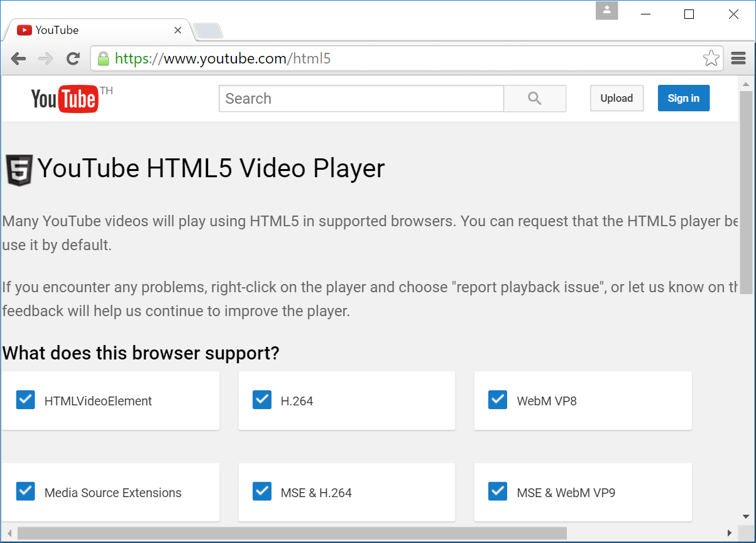756x543 pixels.
Task: Click the horizontal scrollbar left arrow
Action: [9, 534]
